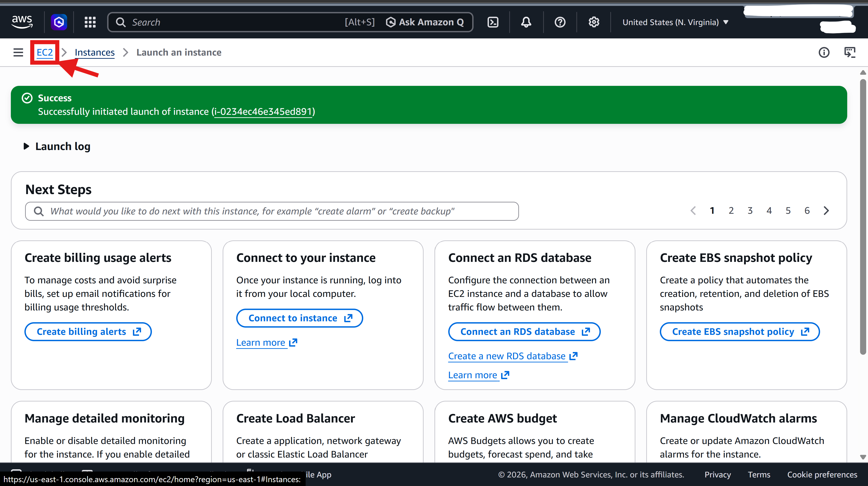
Task: Click Ask Amazon Q in search bar
Action: (425, 22)
